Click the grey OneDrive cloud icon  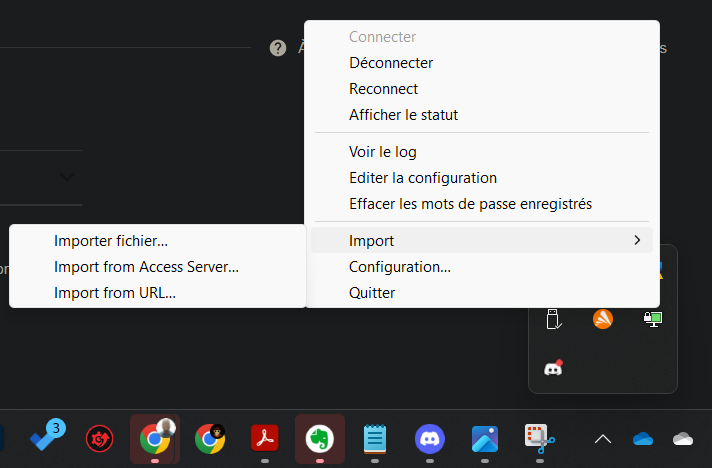pos(682,439)
